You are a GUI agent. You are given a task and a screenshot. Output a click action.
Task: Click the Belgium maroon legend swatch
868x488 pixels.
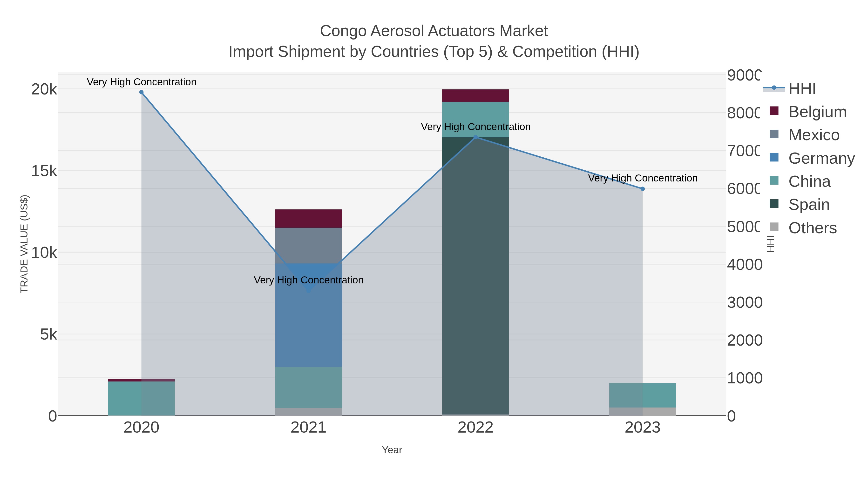(x=774, y=111)
